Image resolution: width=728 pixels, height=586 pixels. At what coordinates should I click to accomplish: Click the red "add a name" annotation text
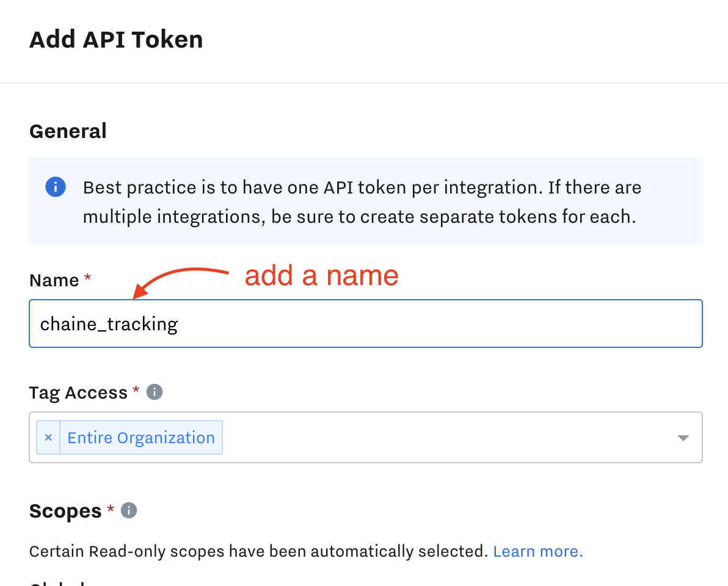(321, 275)
